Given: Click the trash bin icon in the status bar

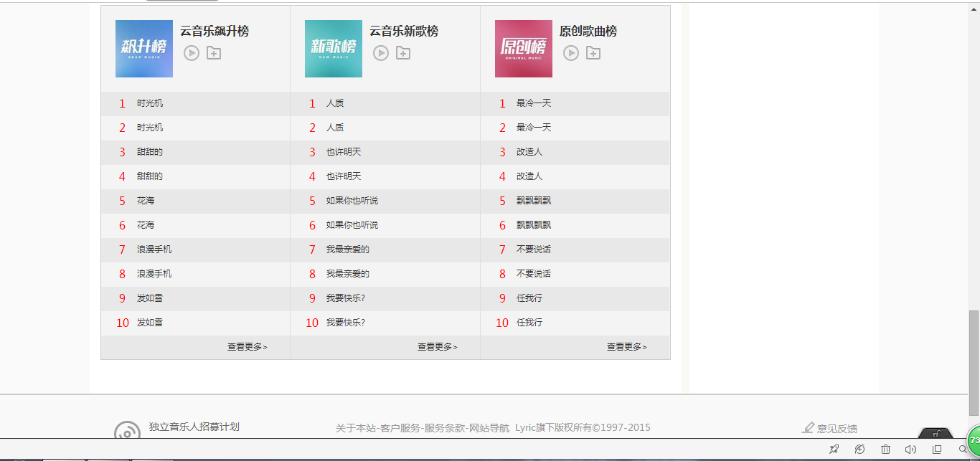Looking at the screenshot, I should tap(885, 450).
